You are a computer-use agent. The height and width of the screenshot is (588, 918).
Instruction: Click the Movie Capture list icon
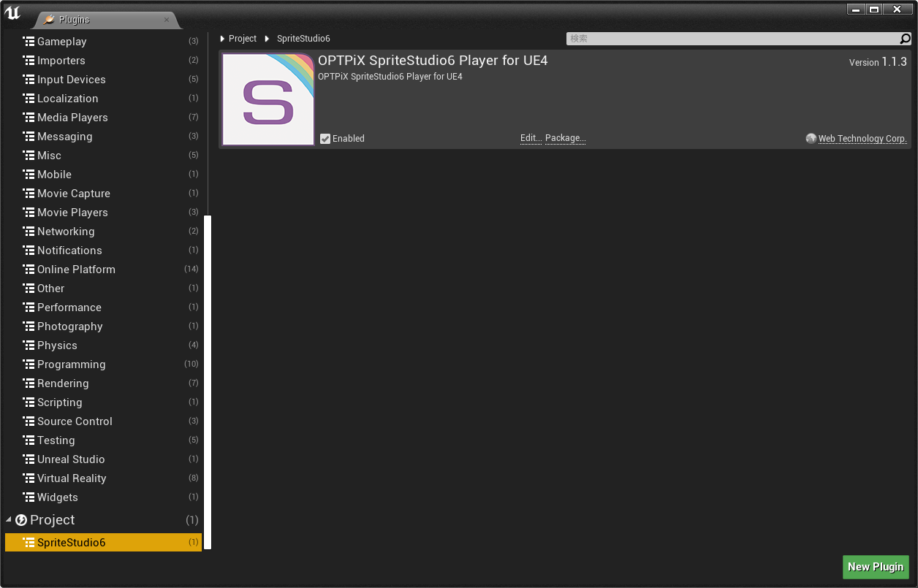(x=29, y=194)
